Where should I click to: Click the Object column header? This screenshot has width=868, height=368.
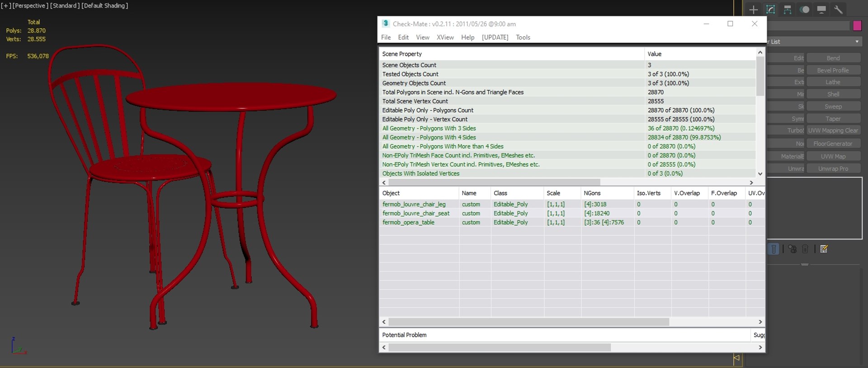tap(419, 193)
